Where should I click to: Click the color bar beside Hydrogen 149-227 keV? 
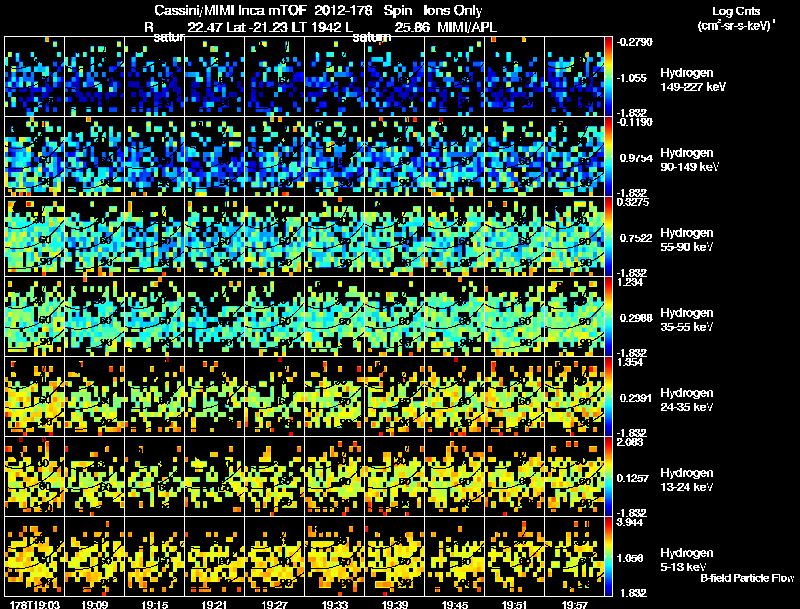(x=608, y=77)
